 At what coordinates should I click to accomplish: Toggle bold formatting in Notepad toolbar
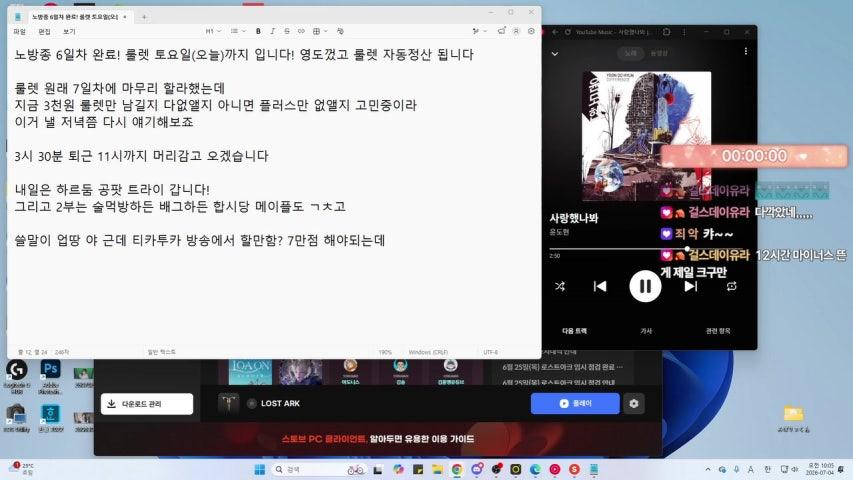point(258,32)
